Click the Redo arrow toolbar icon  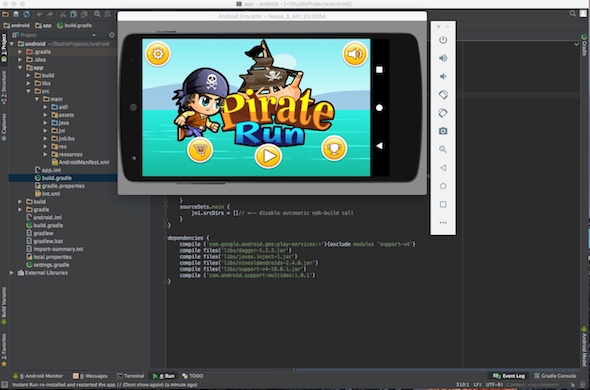tap(49, 14)
